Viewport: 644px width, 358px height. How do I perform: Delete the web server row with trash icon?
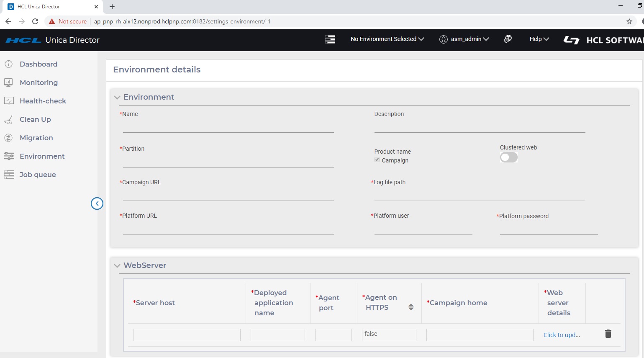pos(608,334)
